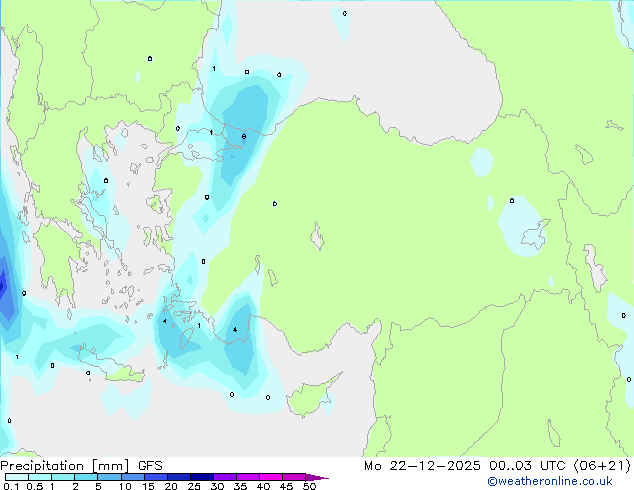Click the arrow tip above 50 mm
The height and width of the screenshot is (490, 634).
click(317, 477)
